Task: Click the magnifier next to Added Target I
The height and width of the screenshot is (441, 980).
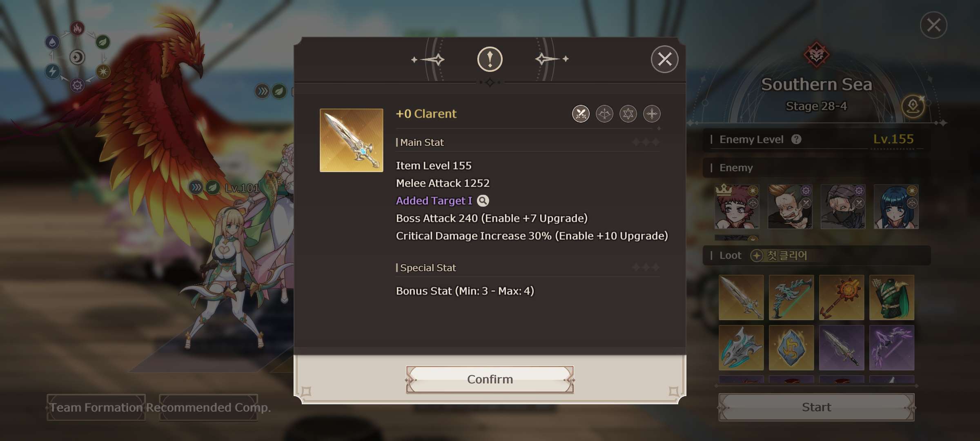Action: pos(483,201)
